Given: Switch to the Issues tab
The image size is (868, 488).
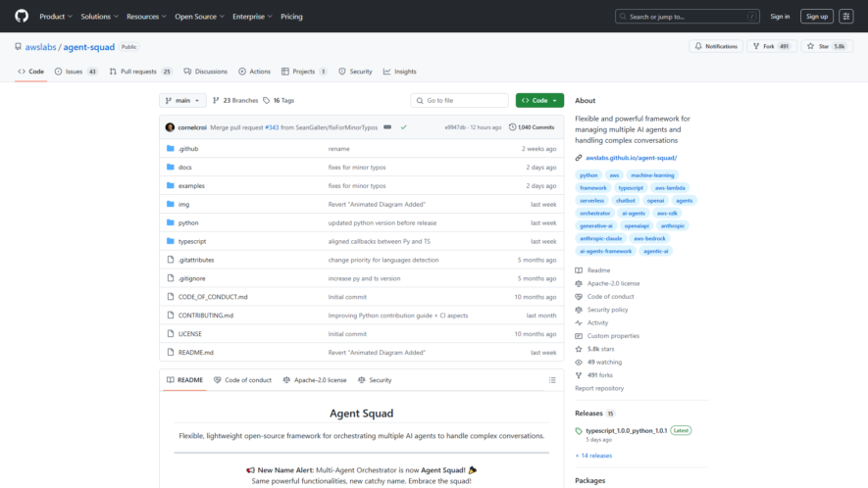Looking at the screenshot, I should (x=77, y=72).
